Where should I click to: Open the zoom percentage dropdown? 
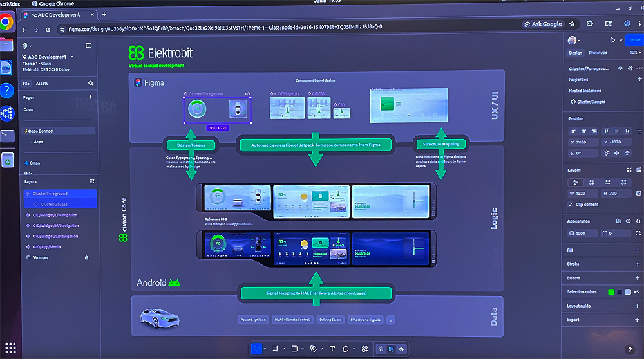pos(634,53)
